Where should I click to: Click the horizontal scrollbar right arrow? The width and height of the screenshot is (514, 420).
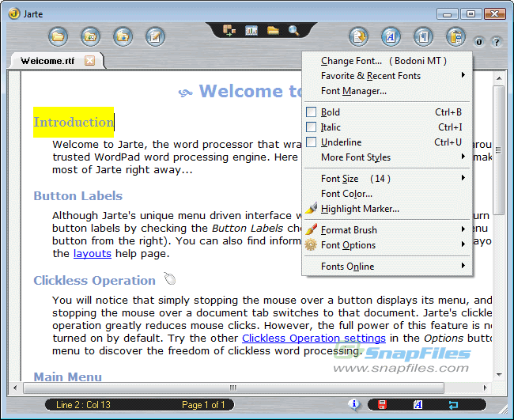[x=486, y=388]
